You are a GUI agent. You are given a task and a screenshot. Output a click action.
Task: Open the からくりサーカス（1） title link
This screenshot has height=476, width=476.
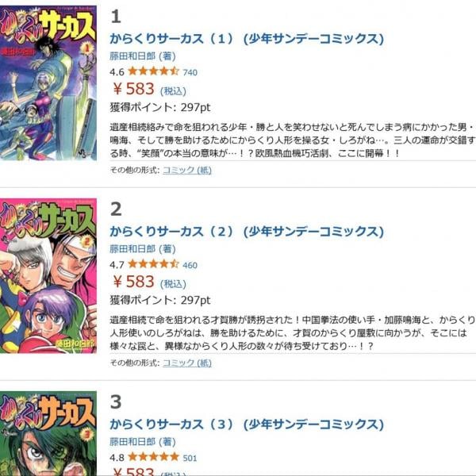[x=247, y=39]
